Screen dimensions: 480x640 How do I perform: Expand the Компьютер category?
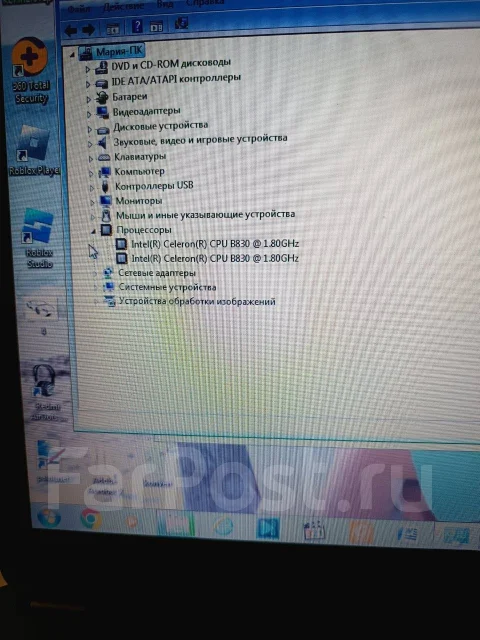(x=91, y=173)
